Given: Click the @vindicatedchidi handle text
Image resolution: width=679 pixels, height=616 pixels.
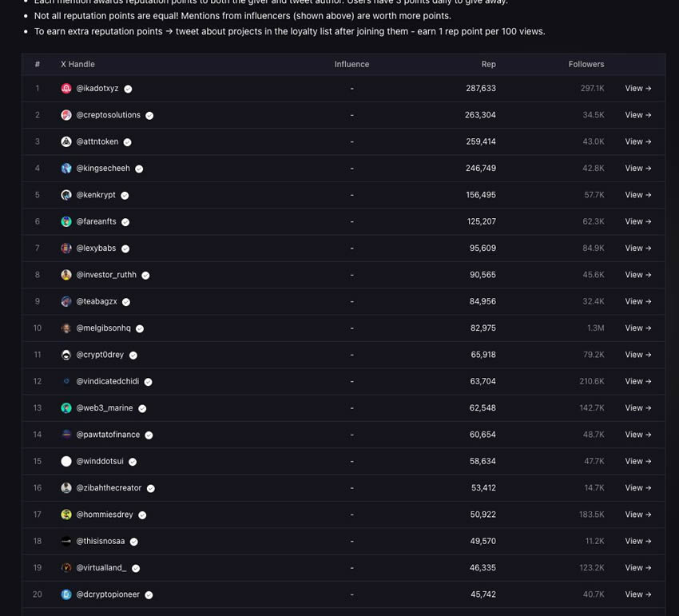Looking at the screenshot, I should [x=107, y=382].
